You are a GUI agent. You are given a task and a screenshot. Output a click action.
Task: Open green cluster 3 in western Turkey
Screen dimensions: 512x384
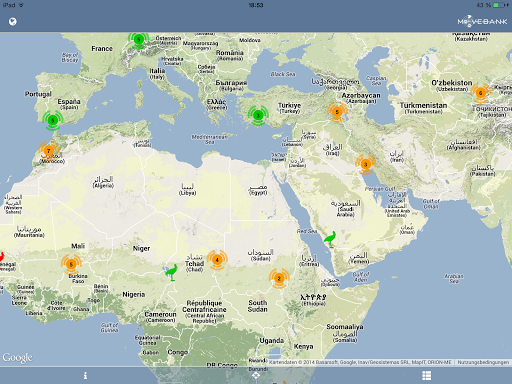coord(258,115)
